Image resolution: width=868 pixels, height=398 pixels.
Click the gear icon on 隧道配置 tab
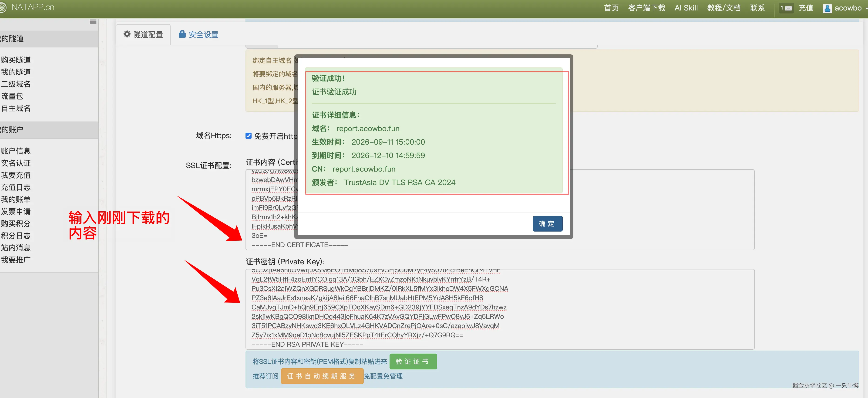click(127, 34)
